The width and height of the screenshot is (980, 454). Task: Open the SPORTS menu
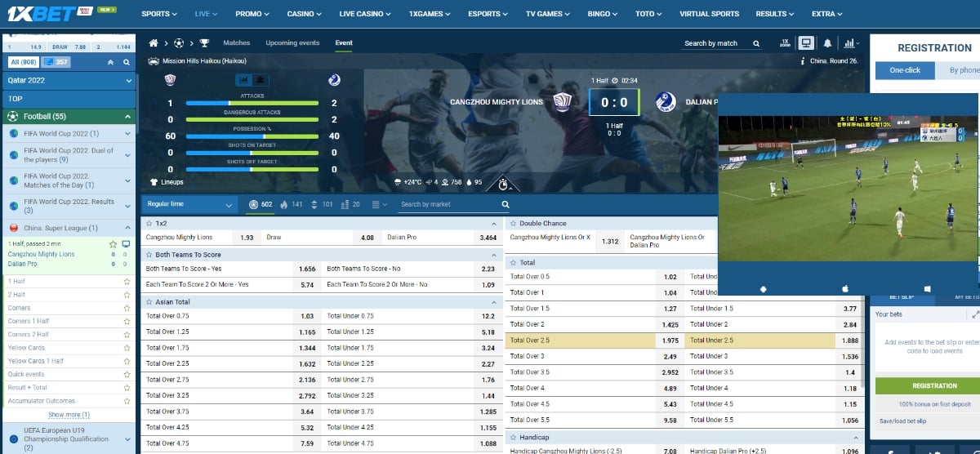click(x=159, y=14)
